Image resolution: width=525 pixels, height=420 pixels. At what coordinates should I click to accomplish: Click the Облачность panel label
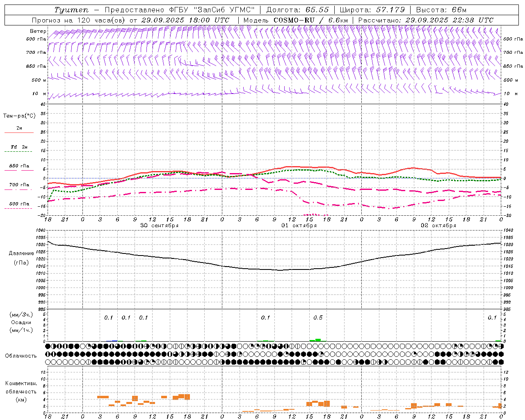click(x=21, y=356)
